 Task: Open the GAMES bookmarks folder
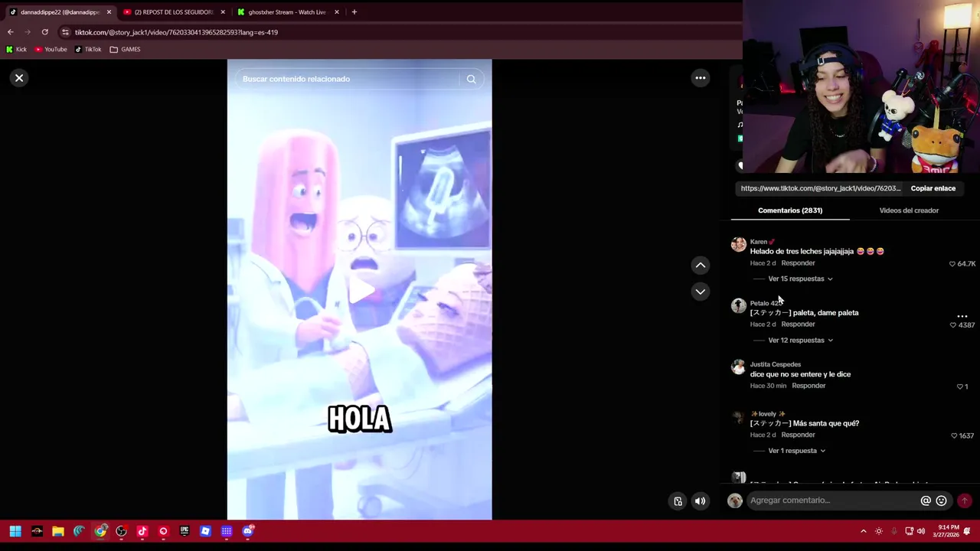tap(125, 49)
